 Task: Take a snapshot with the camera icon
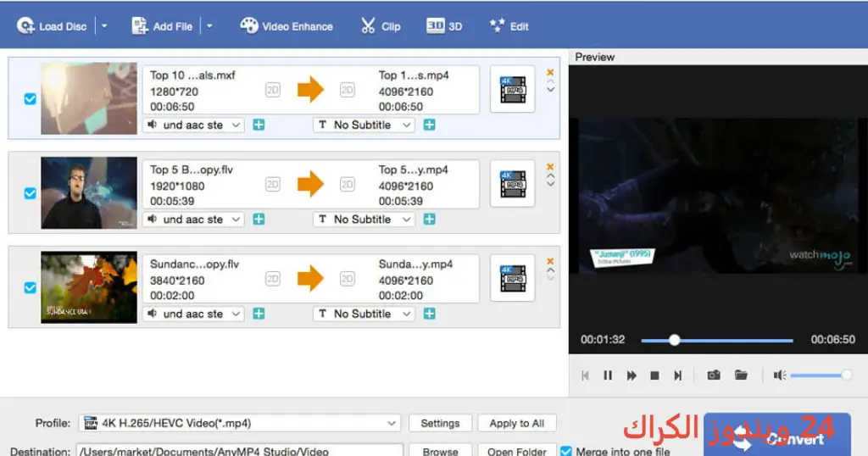coord(714,375)
